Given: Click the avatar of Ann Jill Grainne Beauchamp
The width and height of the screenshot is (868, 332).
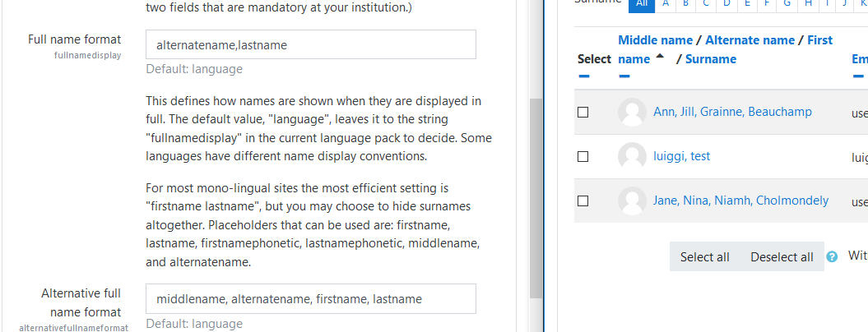Looking at the screenshot, I should pos(632,113).
